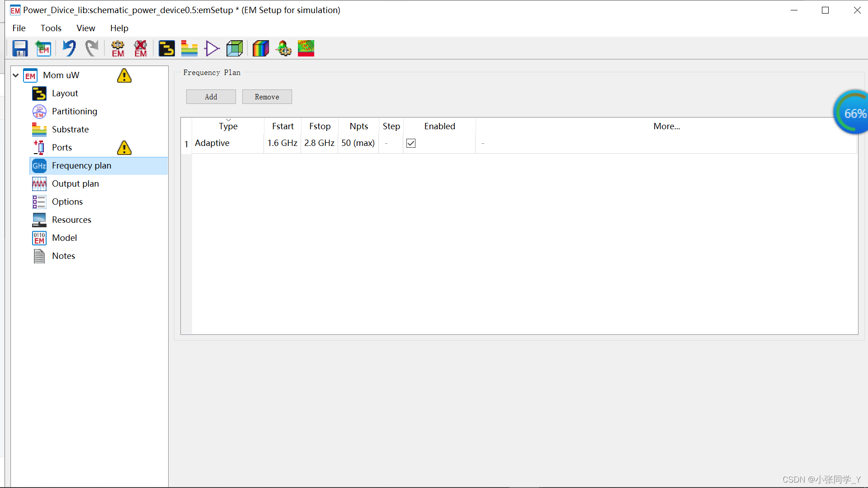
Task: Click the Save floppy disk icon
Action: point(20,48)
